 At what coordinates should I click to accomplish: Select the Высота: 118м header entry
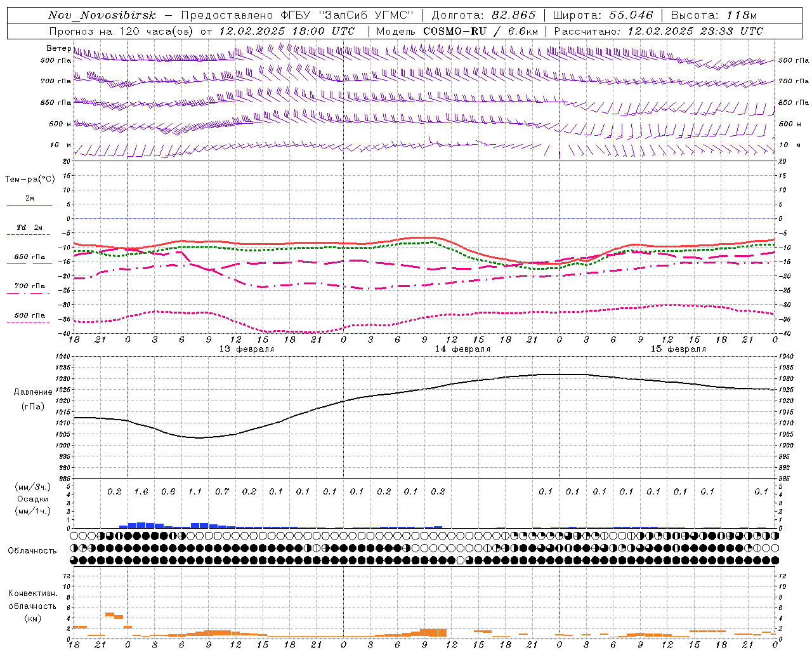point(714,15)
